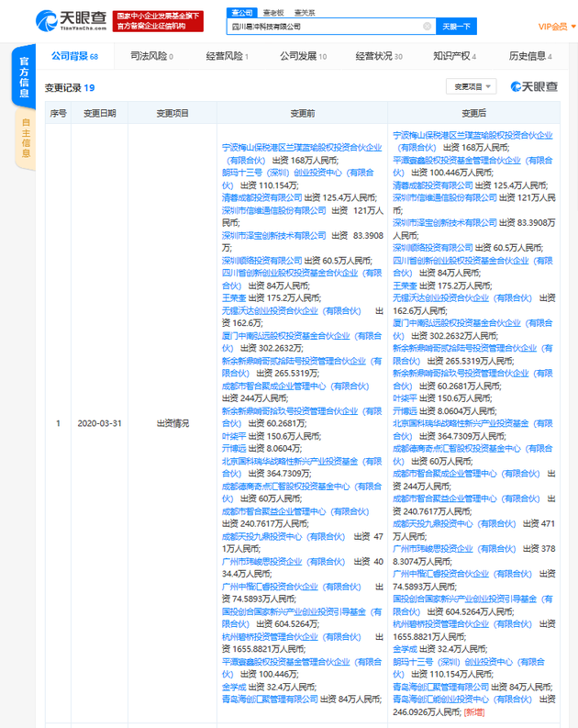578x728 pixels.
Task: Open 青岛海创汇能创业投资中心 link marked 新增
Action: coord(464,700)
